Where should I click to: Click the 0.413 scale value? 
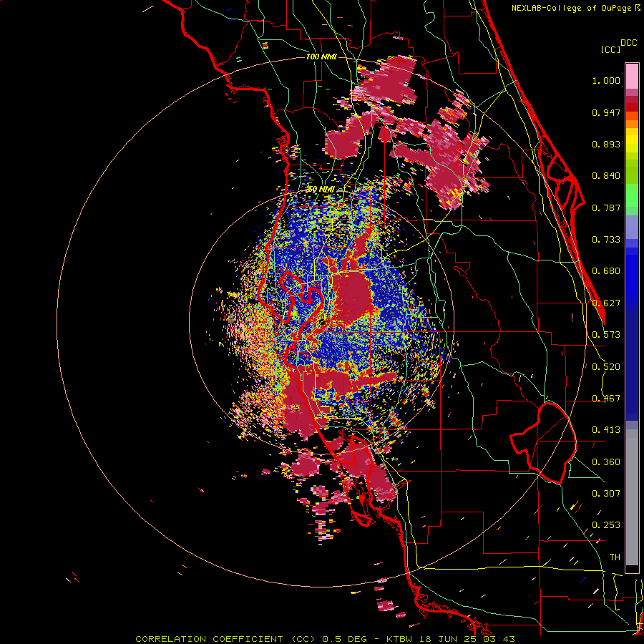click(606, 430)
